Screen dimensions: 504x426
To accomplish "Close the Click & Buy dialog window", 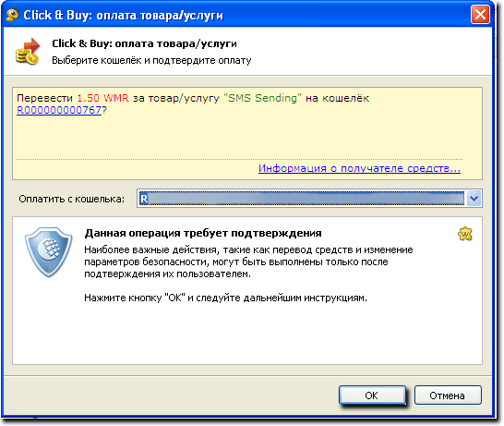I will tap(480, 15).
